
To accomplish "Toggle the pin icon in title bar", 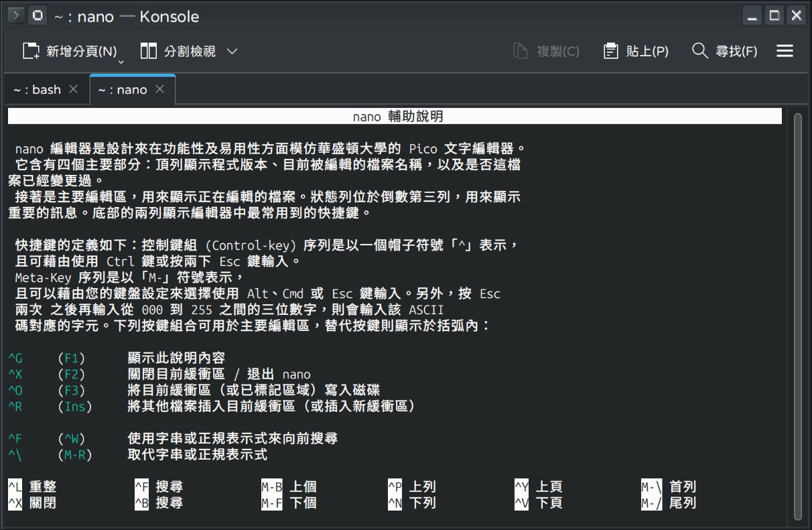I will tap(38, 15).
